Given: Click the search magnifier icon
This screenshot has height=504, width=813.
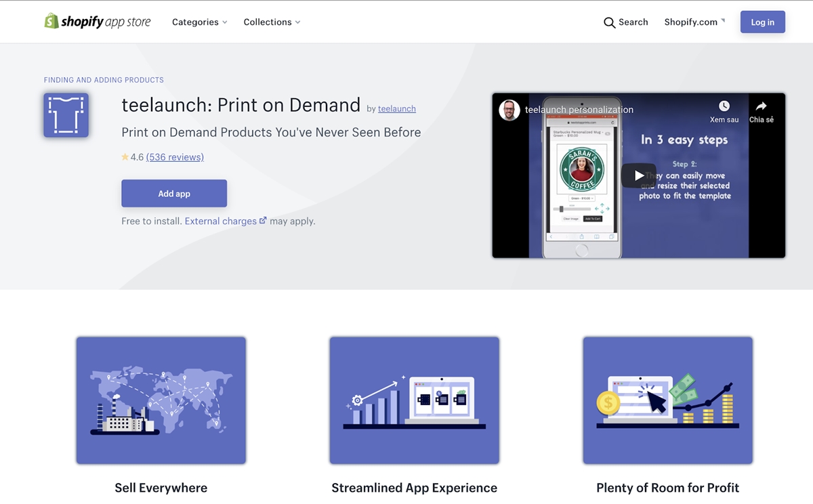Looking at the screenshot, I should (609, 22).
